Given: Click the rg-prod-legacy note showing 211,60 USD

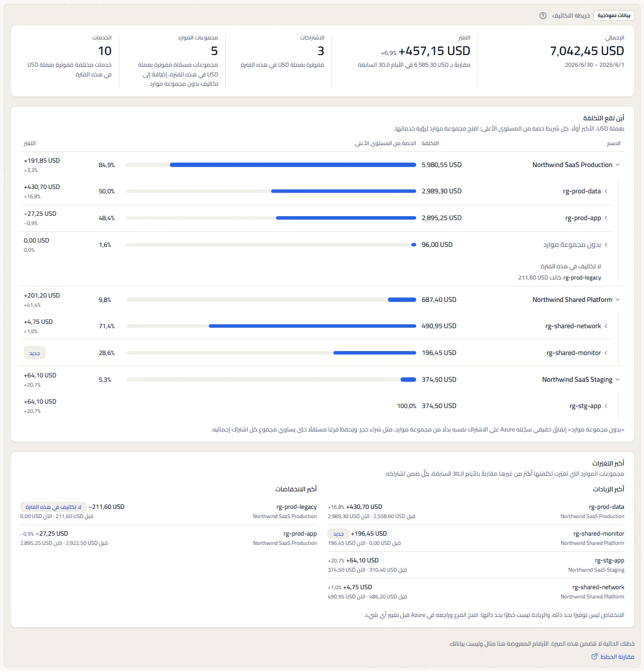Looking at the screenshot, I should (559, 278).
